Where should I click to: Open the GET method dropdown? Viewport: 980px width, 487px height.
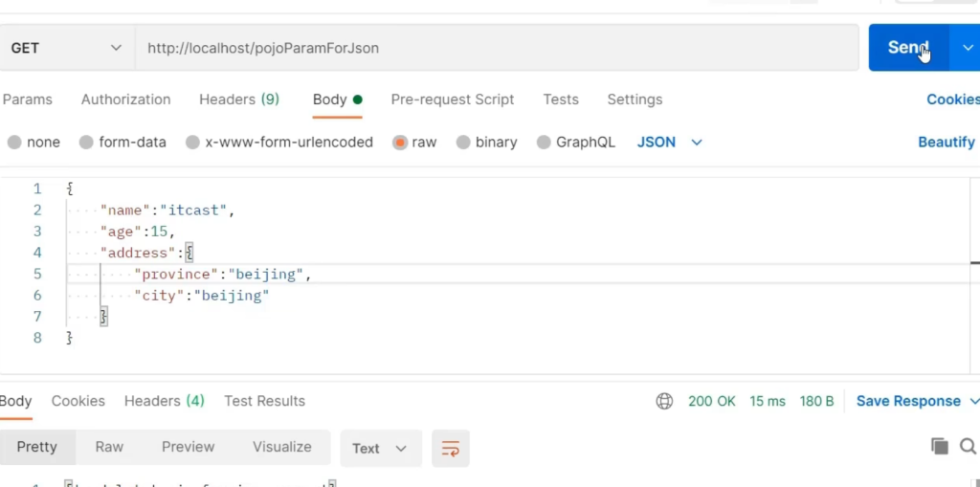[x=65, y=48]
